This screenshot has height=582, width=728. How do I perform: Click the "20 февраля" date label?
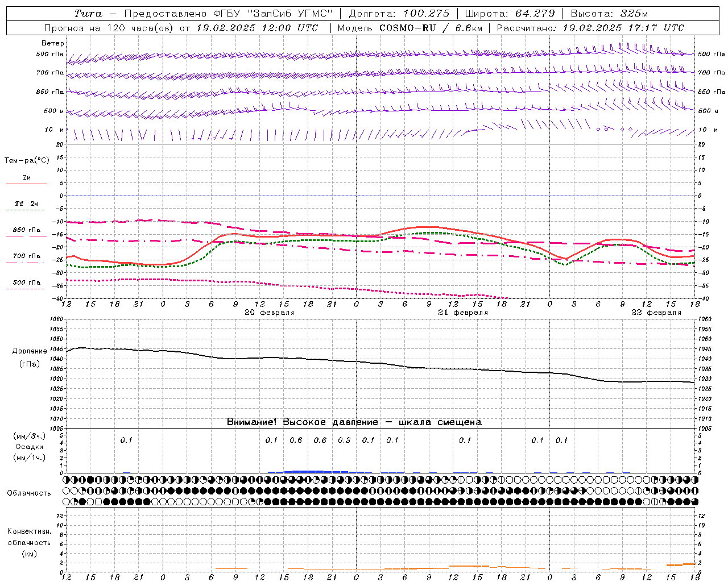[270, 313]
